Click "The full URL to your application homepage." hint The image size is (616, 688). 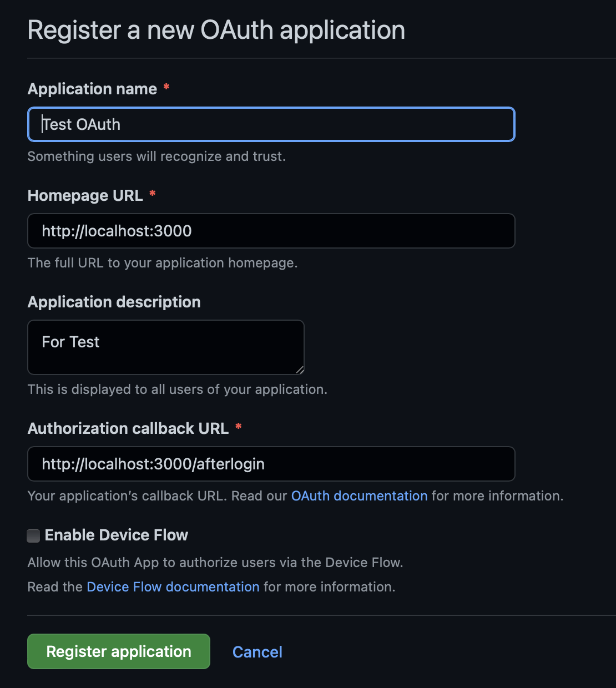tap(163, 263)
